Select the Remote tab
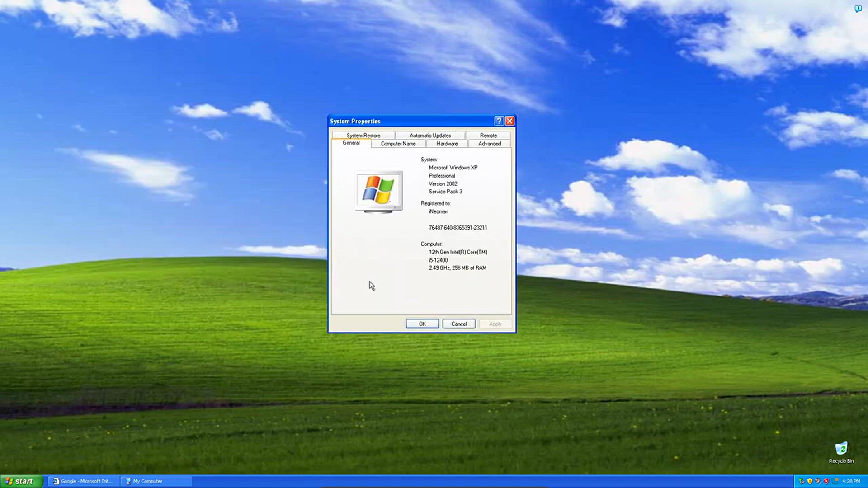 click(x=488, y=135)
